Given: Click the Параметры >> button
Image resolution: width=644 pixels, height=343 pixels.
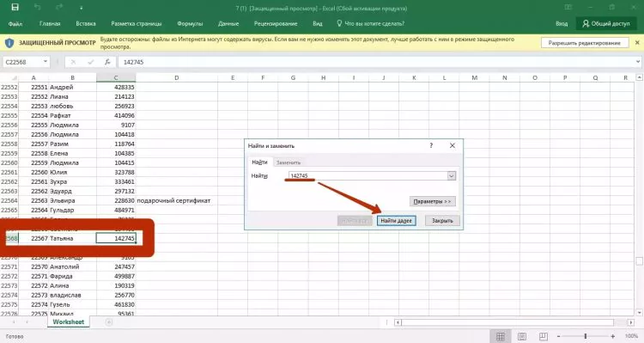Looking at the screenshot, I should point(432,201).
